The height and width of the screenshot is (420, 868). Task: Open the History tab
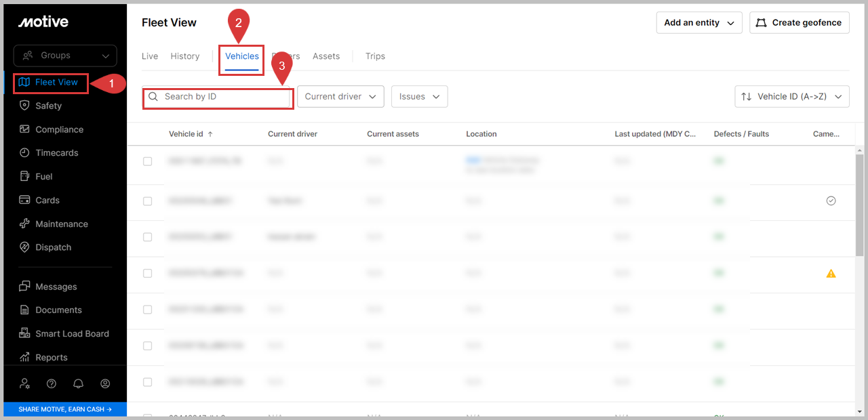click(184, 56)
